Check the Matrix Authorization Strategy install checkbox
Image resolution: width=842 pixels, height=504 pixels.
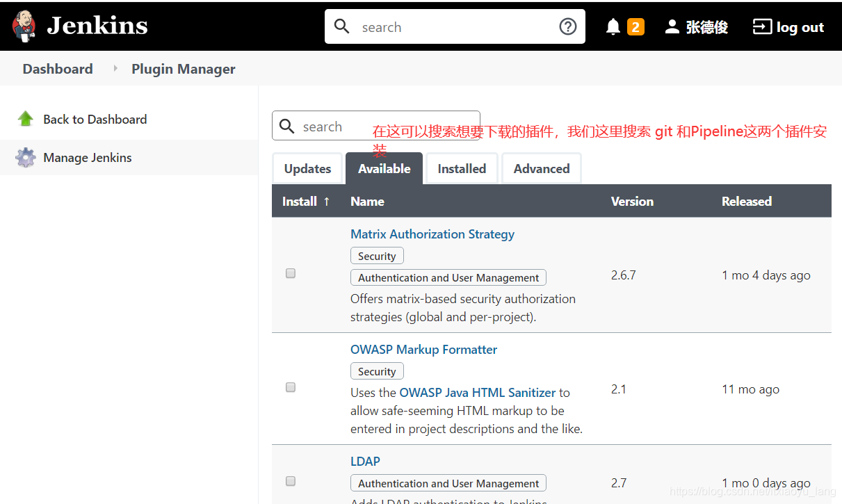point(291,273)
